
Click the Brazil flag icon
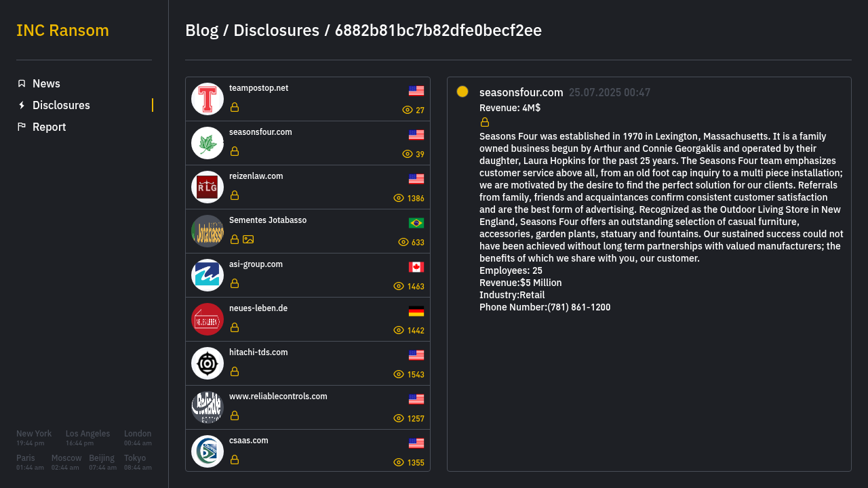coord(416,223)
